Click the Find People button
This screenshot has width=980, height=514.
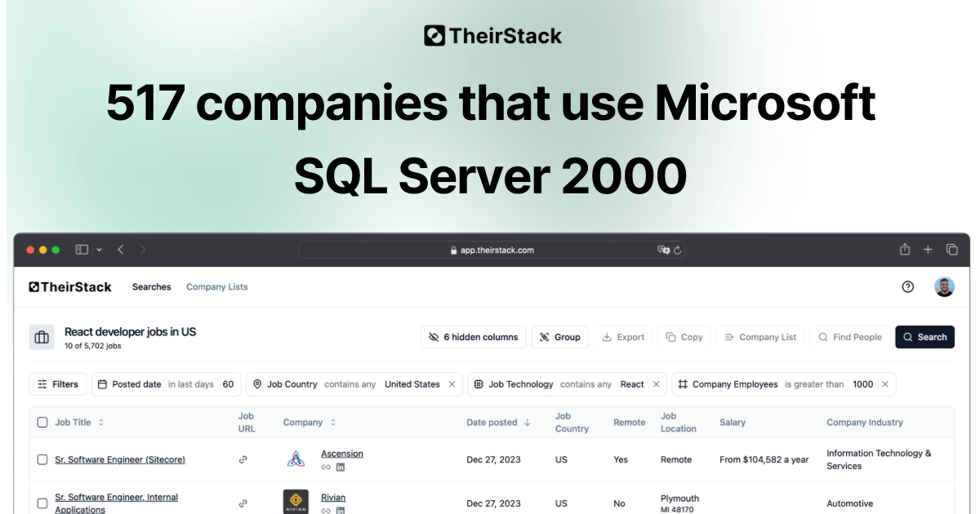click(x=849, y=337)
